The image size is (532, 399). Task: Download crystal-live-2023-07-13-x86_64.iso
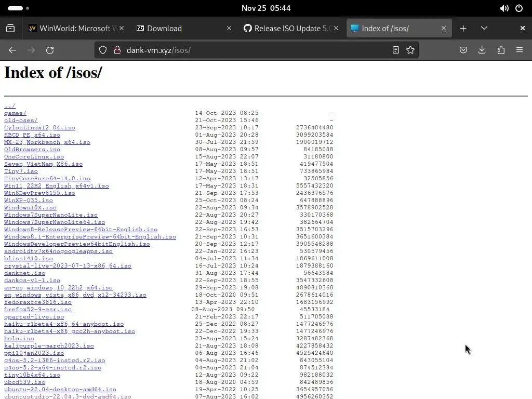coord(68,266)
